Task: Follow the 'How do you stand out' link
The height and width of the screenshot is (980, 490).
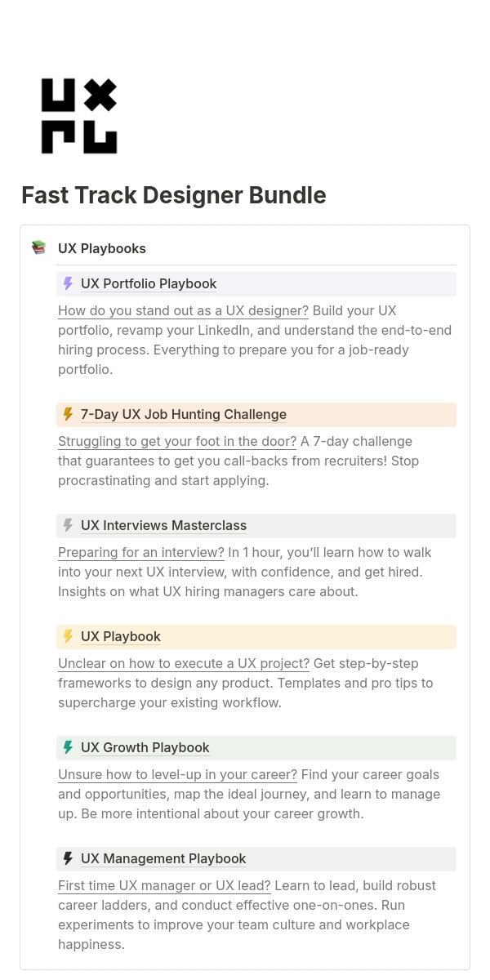Action: coord(183,311)
